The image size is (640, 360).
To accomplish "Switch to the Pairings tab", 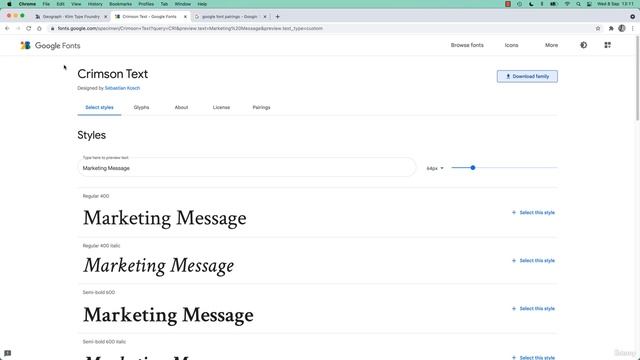I will pyautogui.click(x=261, y=107).
